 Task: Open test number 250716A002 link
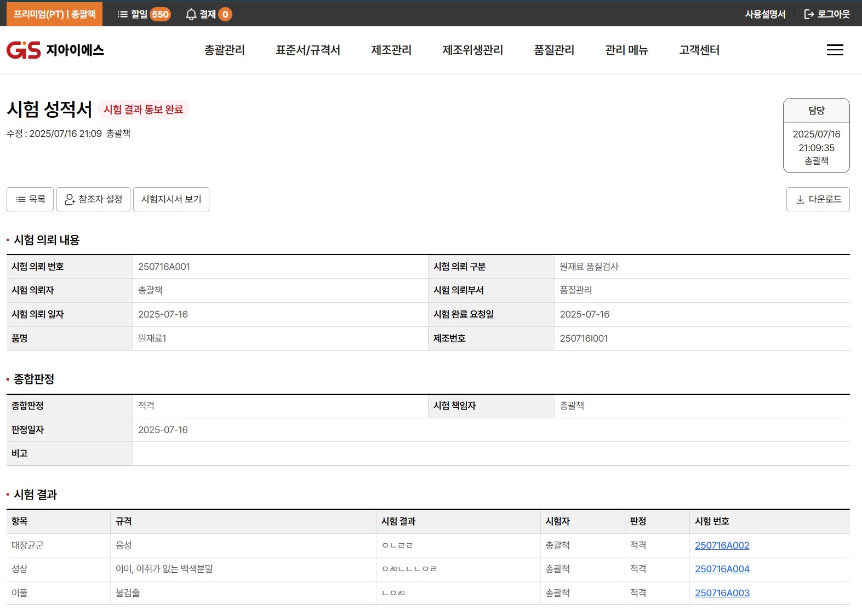coord(722,545)
